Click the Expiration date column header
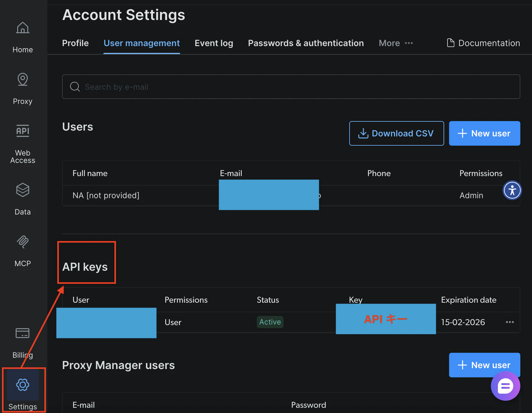Screen dimensions: 532x413 (x=469, y=300)
